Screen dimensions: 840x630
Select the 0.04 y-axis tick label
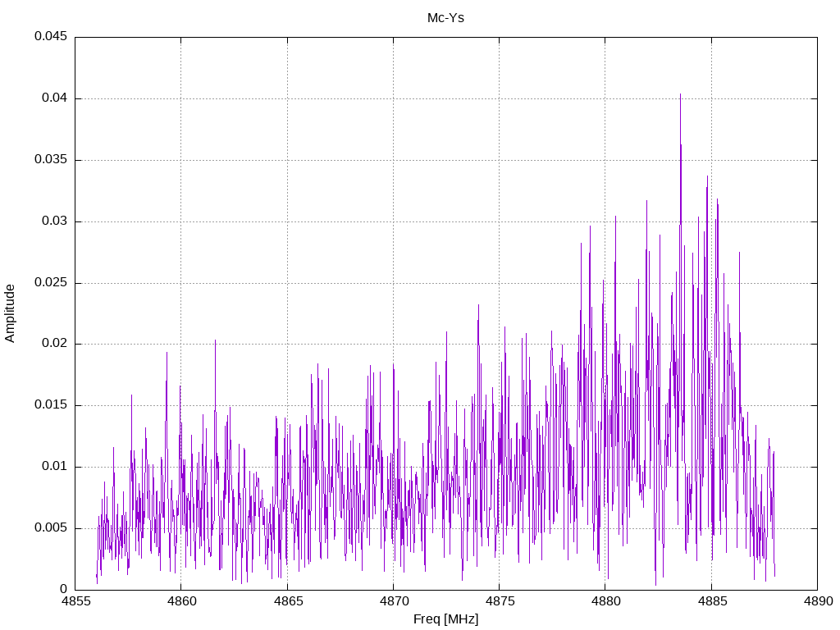(53, 98)
